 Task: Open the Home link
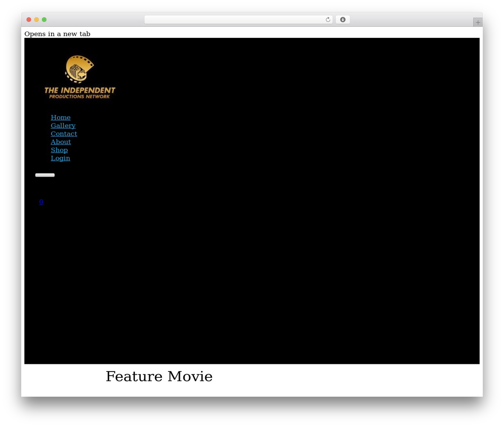[x=61, y=117]
